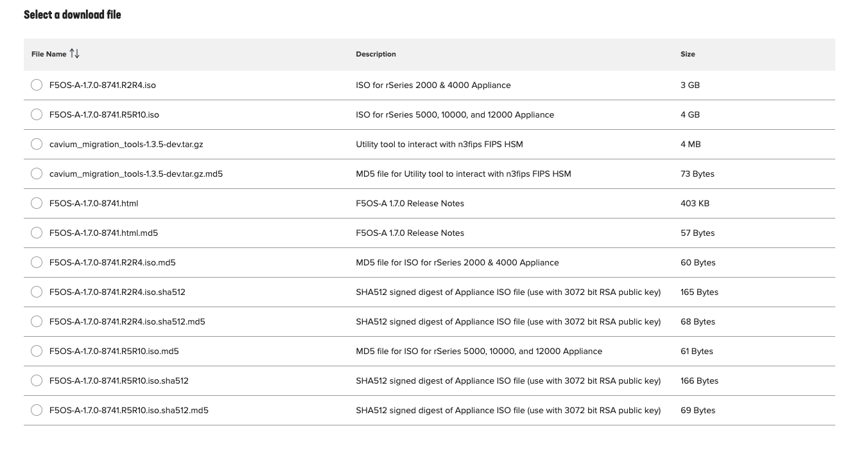The image size is (868, 455).
Task: Click the 4 GB size value
Action: click(690, 114)
